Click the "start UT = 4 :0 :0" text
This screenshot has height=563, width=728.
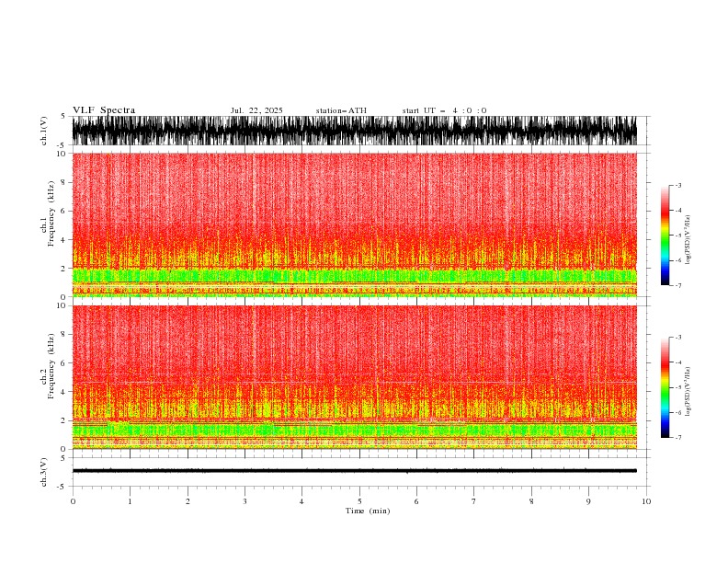coord(444,110)
